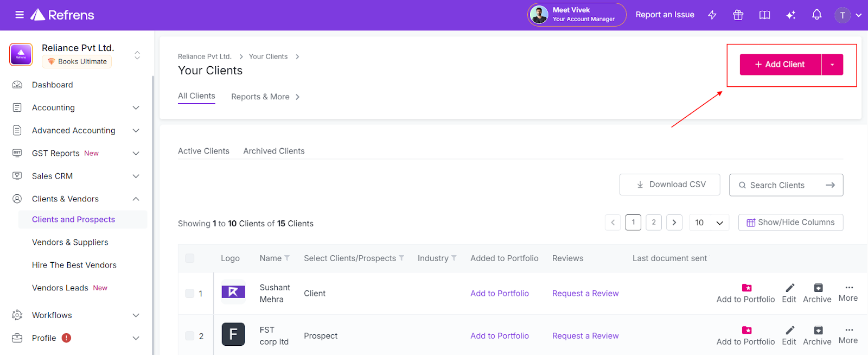Click Add to Portfolio folder icon for FST corp ltd
This screenshot has height=355, width=868.
746,330
